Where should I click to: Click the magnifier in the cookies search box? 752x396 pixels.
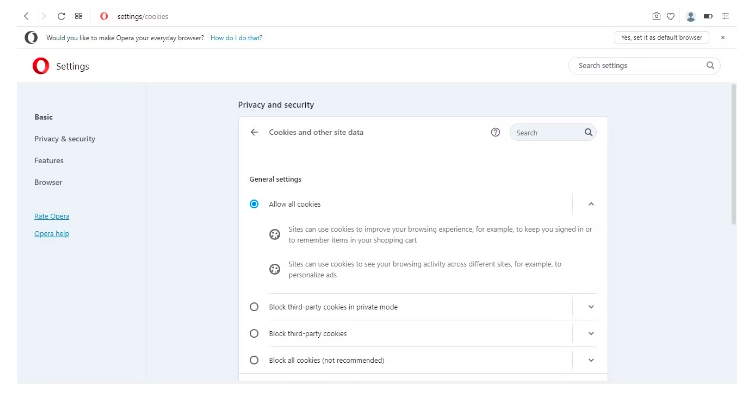point(588,132)
